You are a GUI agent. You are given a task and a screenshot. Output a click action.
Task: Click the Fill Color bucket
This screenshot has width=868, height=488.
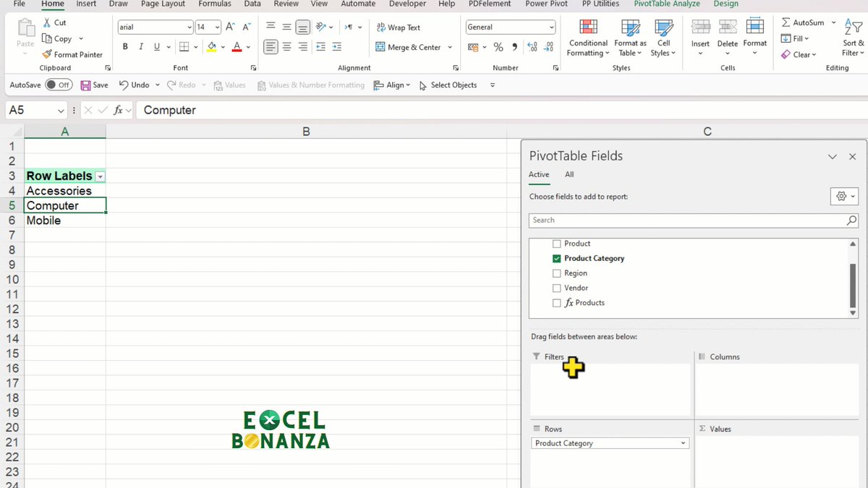[211, 47]
